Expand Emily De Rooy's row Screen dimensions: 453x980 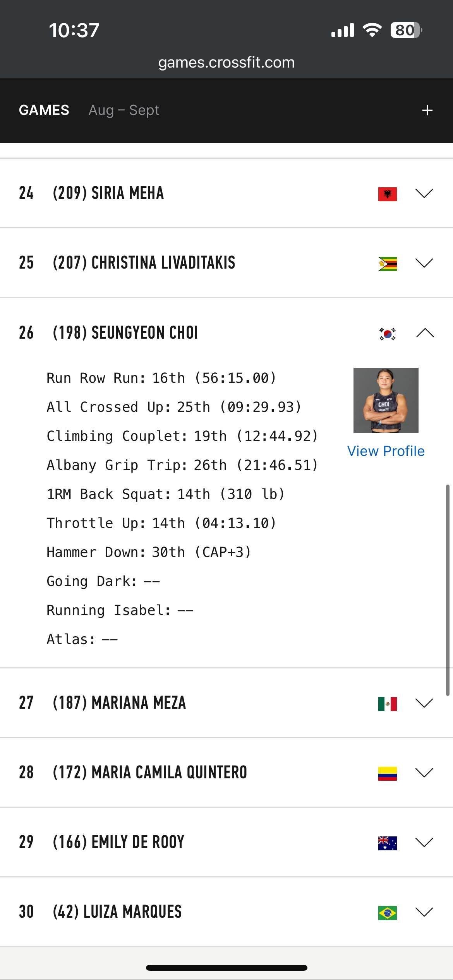[x=424, y=842]
